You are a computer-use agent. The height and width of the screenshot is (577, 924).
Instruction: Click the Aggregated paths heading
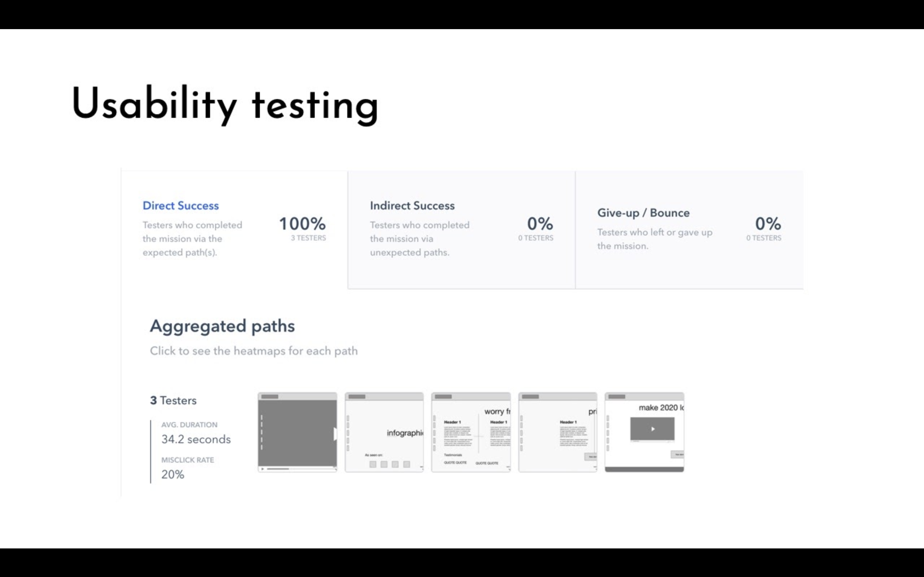(x=222, y=326)
